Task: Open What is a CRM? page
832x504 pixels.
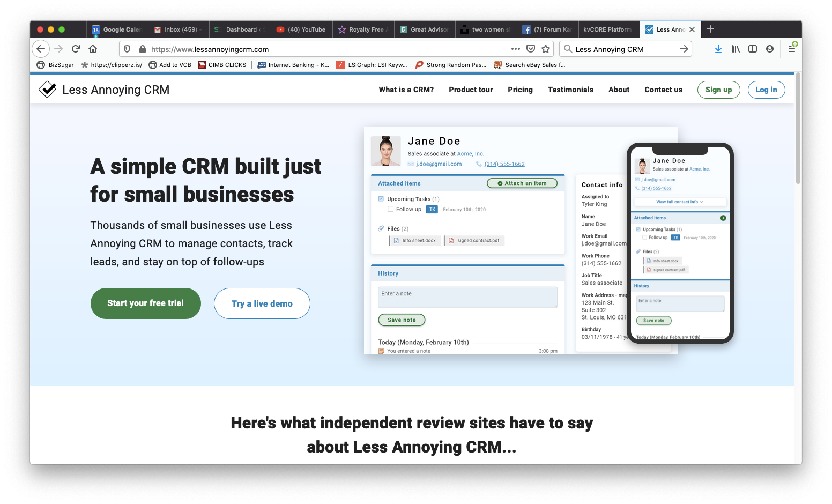Action: point(406,90)
